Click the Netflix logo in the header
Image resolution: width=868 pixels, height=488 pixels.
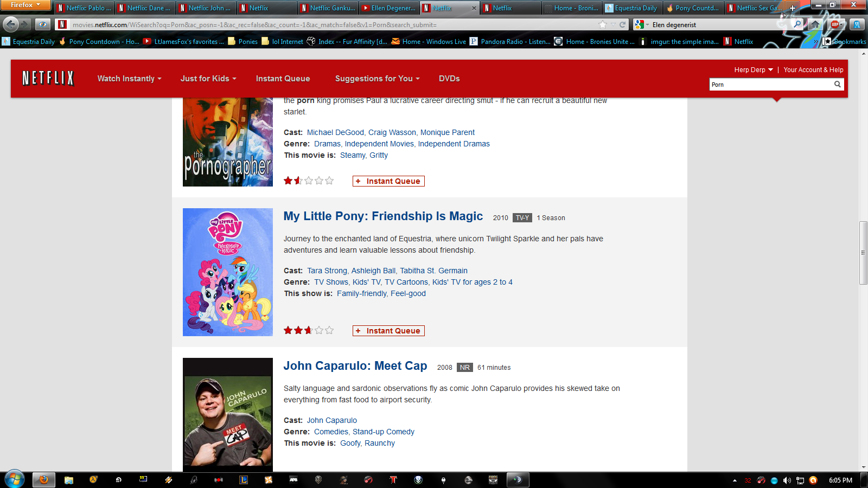pos(48,79)
